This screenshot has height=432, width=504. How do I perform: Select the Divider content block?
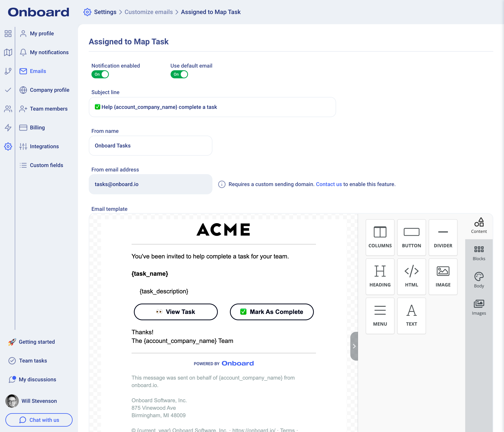pyautogui.click(x=443, y=237)
